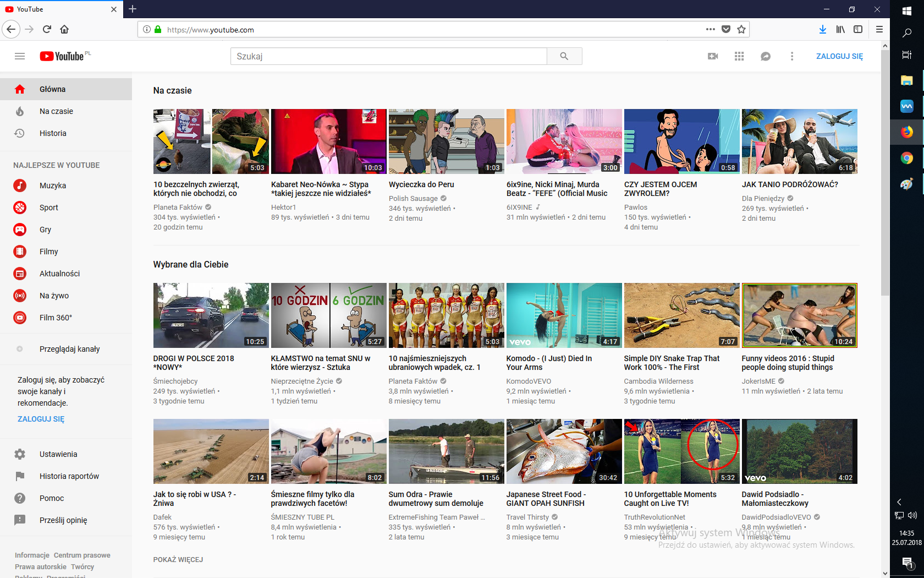Screen dimensions: 924x578
Task: Click the Informacje footer link
Action: (x=32, y=555)
